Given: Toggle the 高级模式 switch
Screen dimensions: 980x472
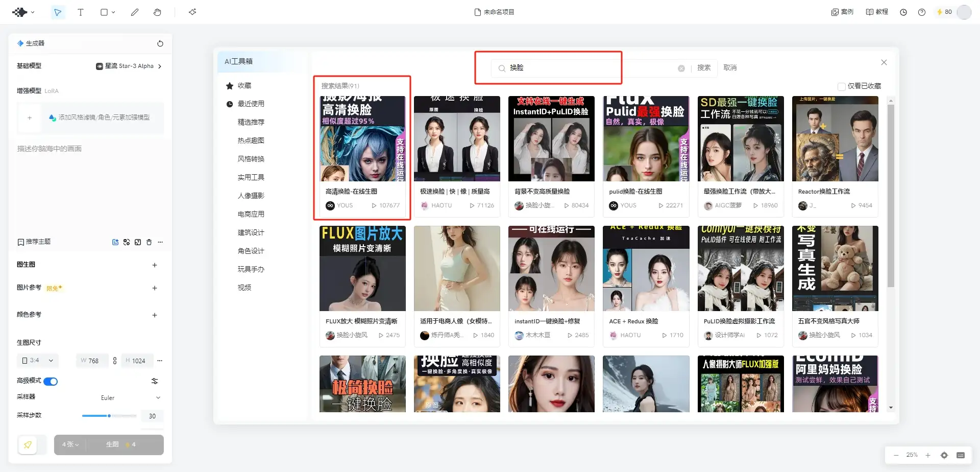Looking at the screenshot, I should tap(51, 382).
